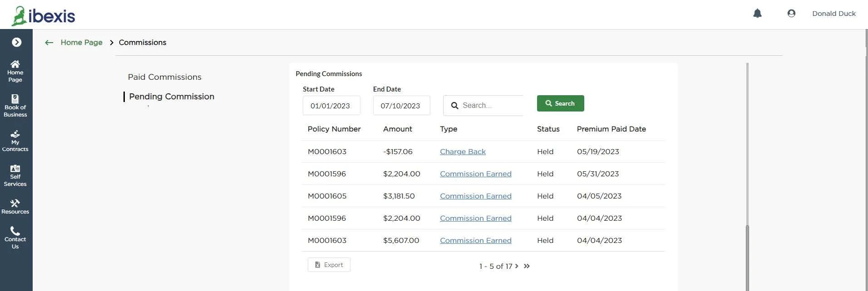Select the Pending Commission tab
The image size is (868, 291).
pyautogui.click(x=172, y=97)
